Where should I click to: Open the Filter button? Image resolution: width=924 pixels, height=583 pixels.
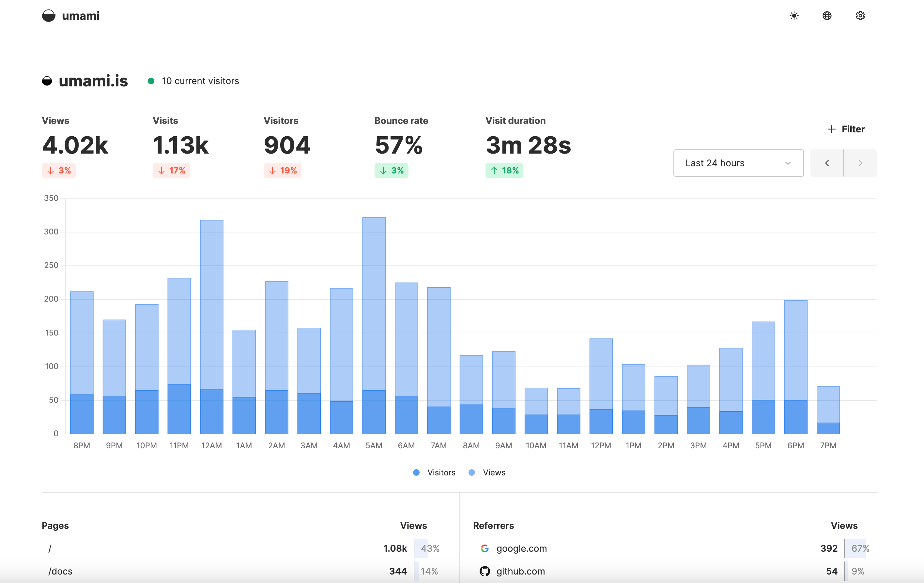(x=846, y=129)
